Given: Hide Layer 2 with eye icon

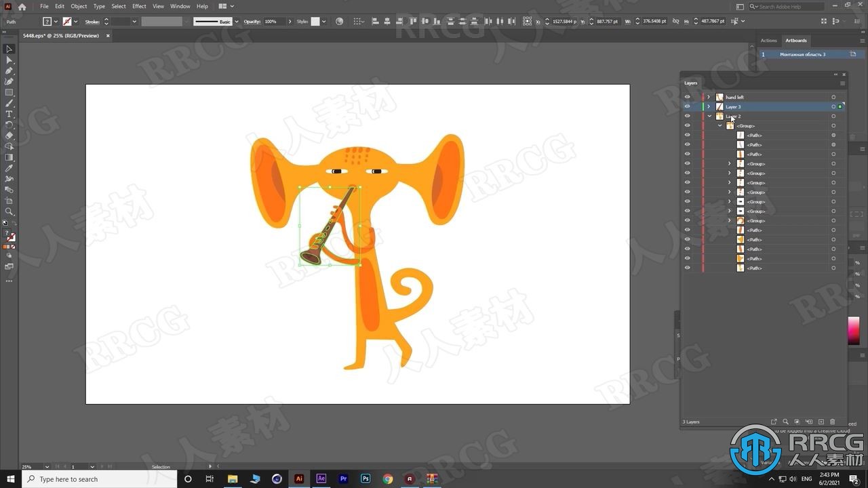Looking at the screenshot, I should (x=687, y=116).
